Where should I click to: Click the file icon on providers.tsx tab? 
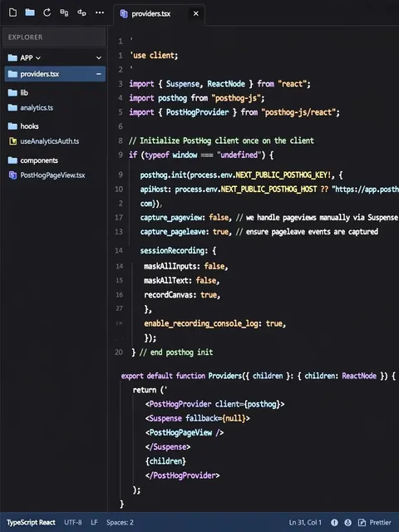(x=124, y=13)
